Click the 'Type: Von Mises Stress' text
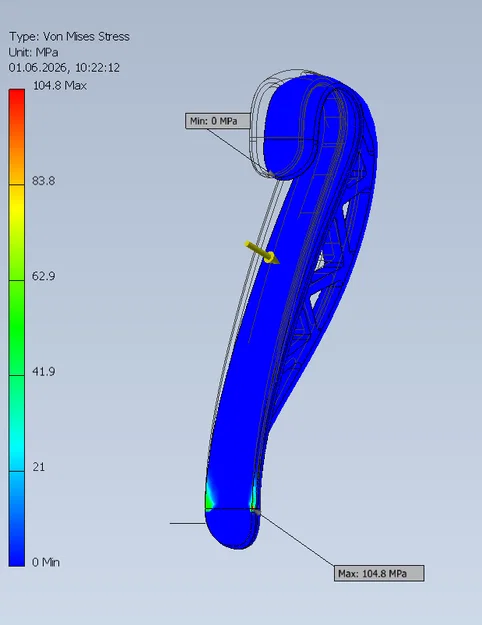This screenshot has width=482, height=625. pos(69,37)
